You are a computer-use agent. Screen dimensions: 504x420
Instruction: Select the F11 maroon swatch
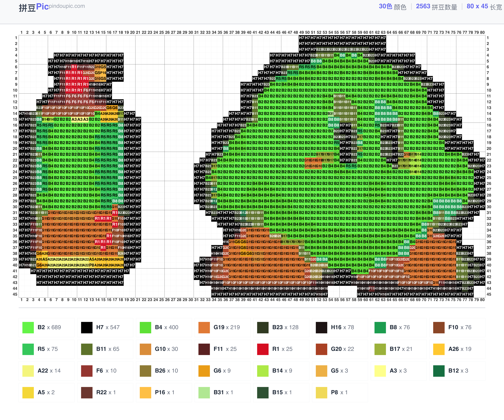point(204,349)
